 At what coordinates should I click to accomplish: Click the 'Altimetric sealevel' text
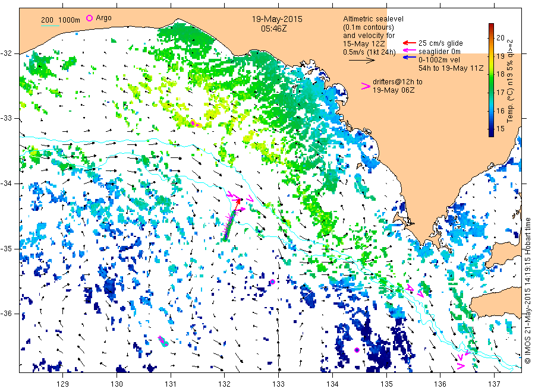[x=373, y=19]
